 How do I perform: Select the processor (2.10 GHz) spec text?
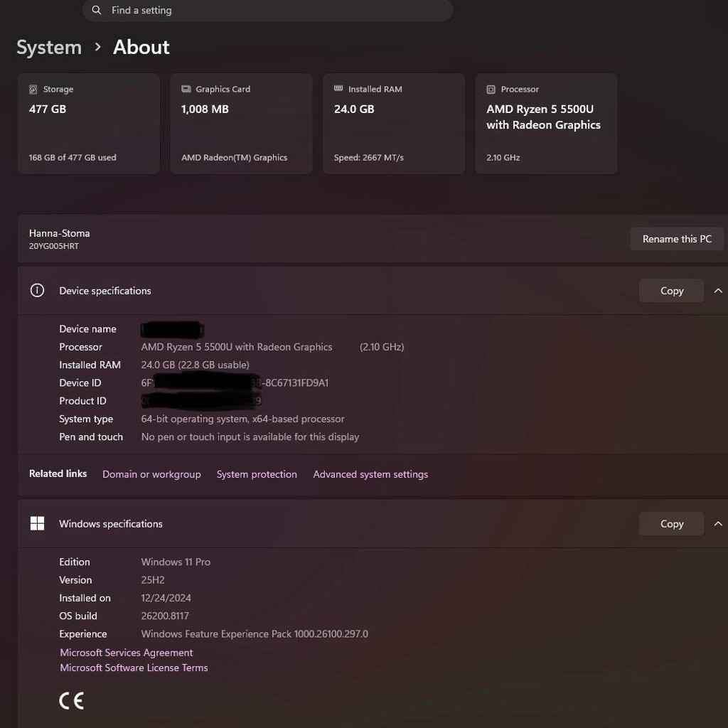tap(382, 347)
